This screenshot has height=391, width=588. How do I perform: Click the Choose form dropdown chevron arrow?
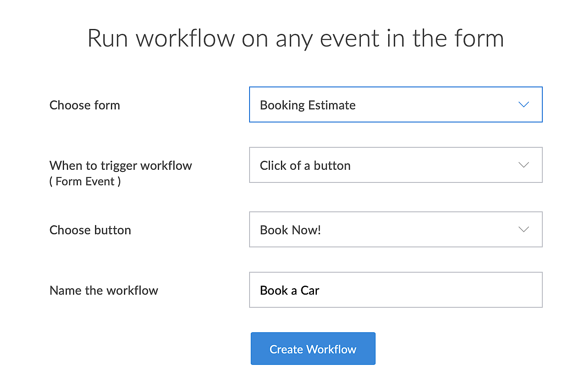pos(524,105)
